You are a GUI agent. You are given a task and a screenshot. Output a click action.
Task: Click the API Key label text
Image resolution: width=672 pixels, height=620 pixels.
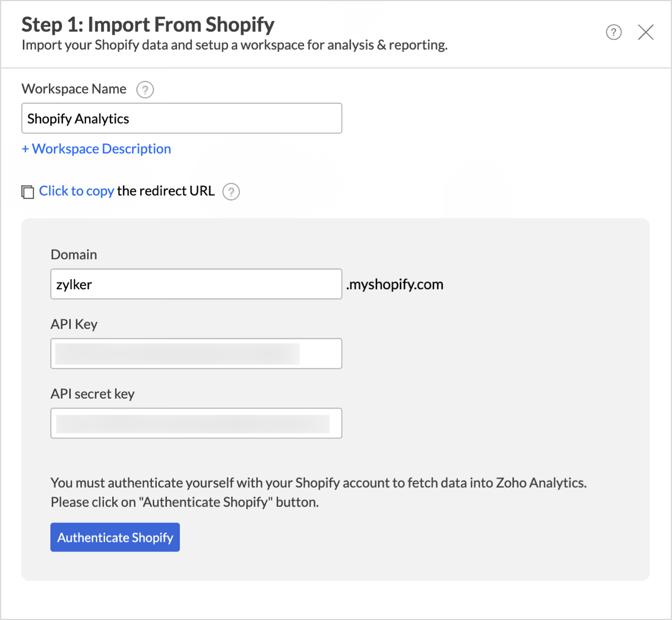pos(74,325)
